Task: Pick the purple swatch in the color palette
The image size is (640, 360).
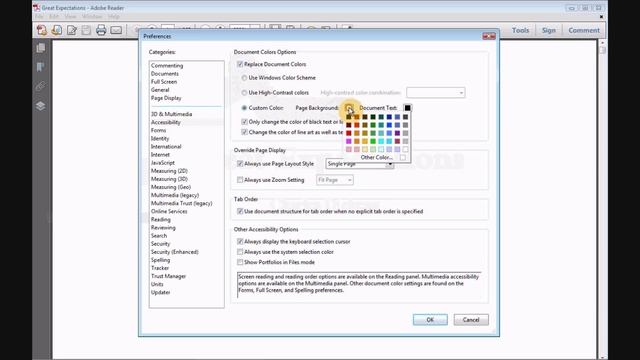Action: pos(397,133)
